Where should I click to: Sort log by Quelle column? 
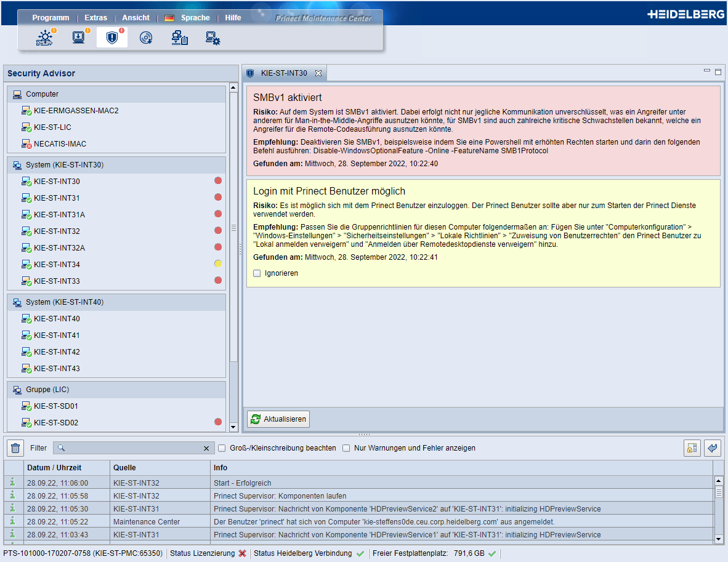tap(160, 468)
